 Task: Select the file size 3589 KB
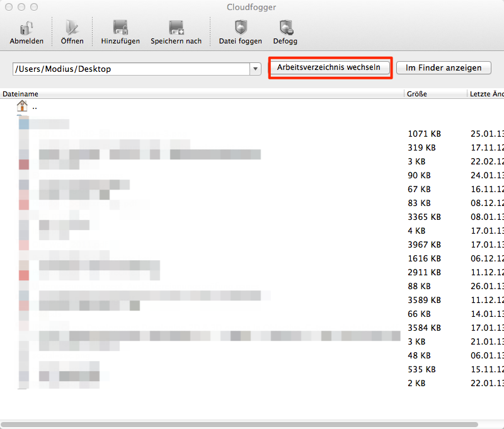424,300
